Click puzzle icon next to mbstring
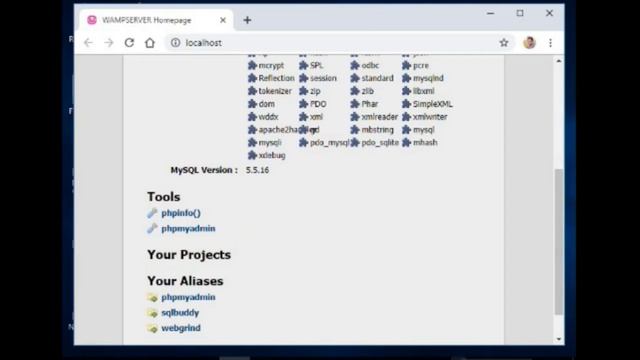Viewport: 640px width, 360px height. click(355, 130)
